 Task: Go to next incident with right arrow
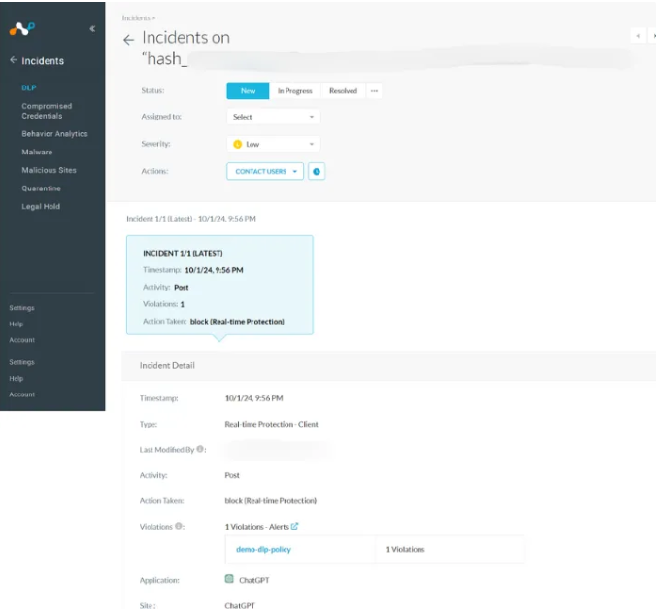(x=654, y=36)
